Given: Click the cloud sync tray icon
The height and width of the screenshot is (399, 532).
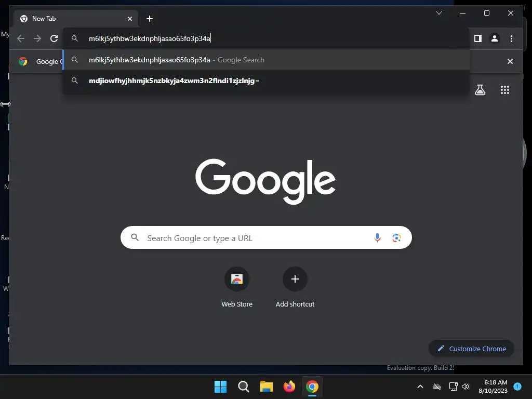Looking at the screenshot, I should click(437, 387).
